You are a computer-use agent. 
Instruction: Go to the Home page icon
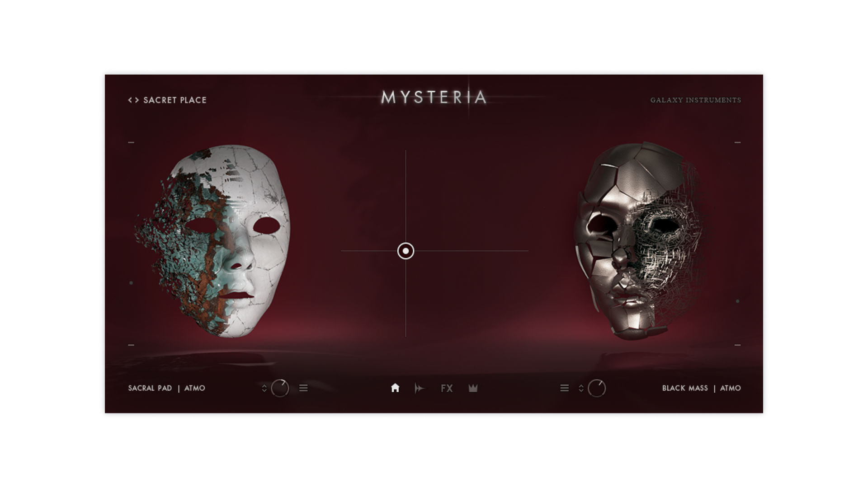pyautogui.click(x=395, y=388)
